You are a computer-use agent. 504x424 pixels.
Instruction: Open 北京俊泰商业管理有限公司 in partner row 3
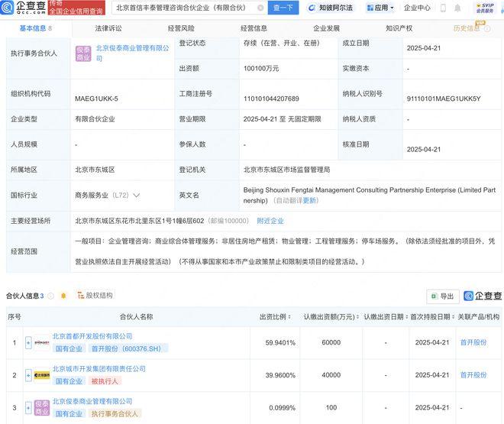click(92, 401)
